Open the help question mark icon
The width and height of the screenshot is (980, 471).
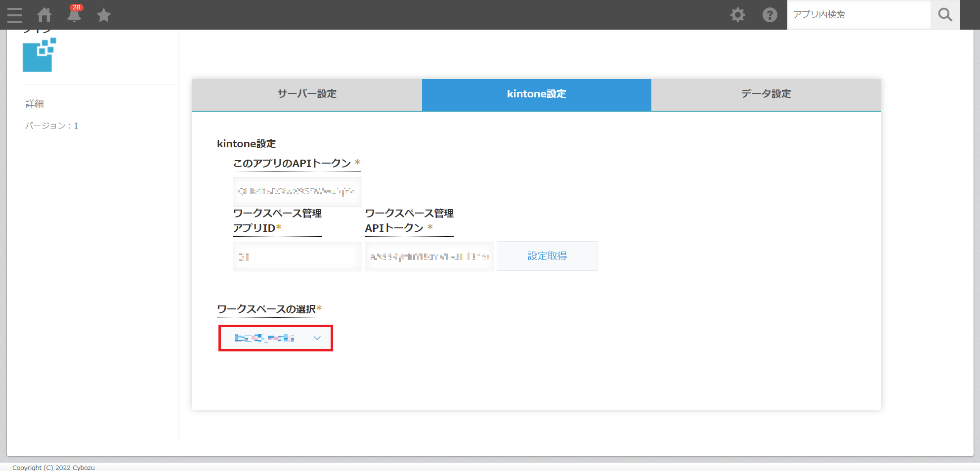[x=769, y=15]
